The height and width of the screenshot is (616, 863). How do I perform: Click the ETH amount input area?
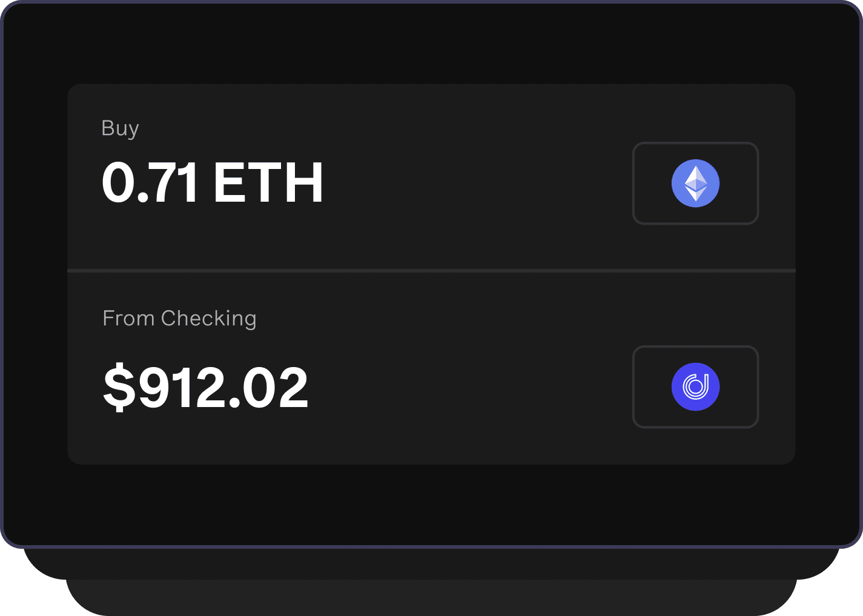pos(213,183)
